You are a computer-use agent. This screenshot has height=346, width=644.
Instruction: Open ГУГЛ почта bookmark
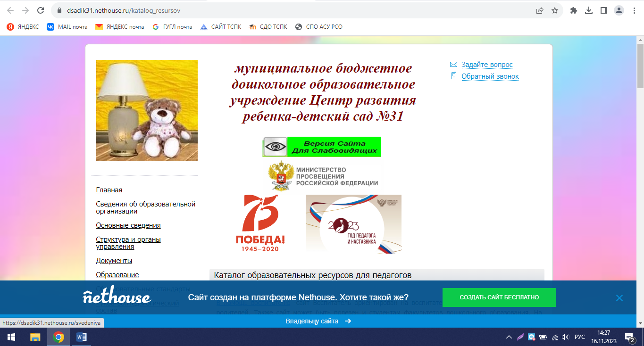pyautogui.click(x=172, y=27)
